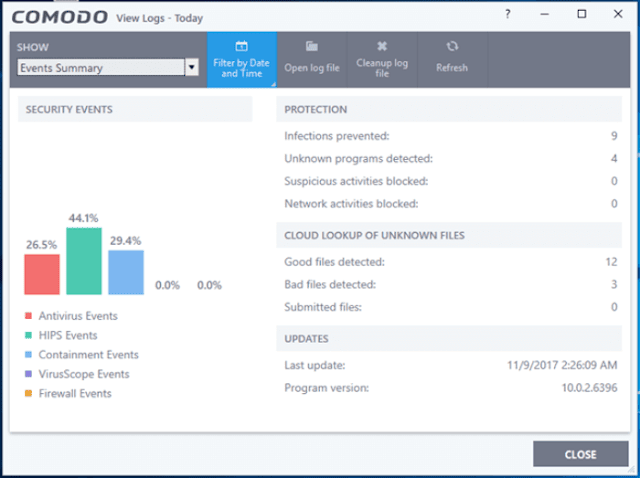
Task: Click the Infections prevented value 9
Action: (614, 136)
